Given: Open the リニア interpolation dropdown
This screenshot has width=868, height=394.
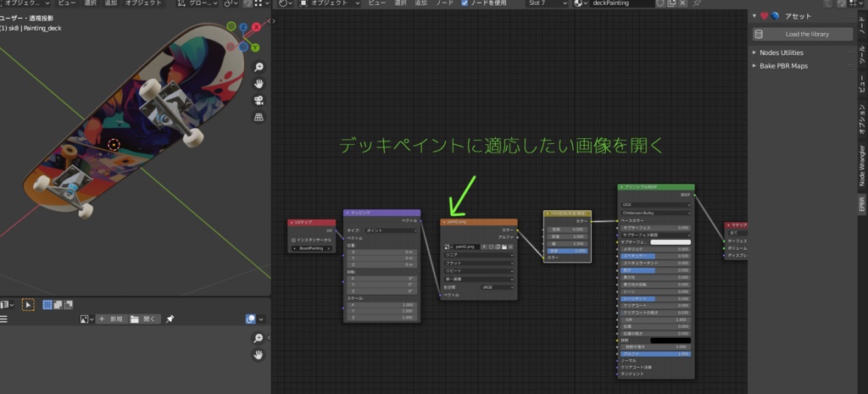Looking at the screenshot, I should pos(479,255).
